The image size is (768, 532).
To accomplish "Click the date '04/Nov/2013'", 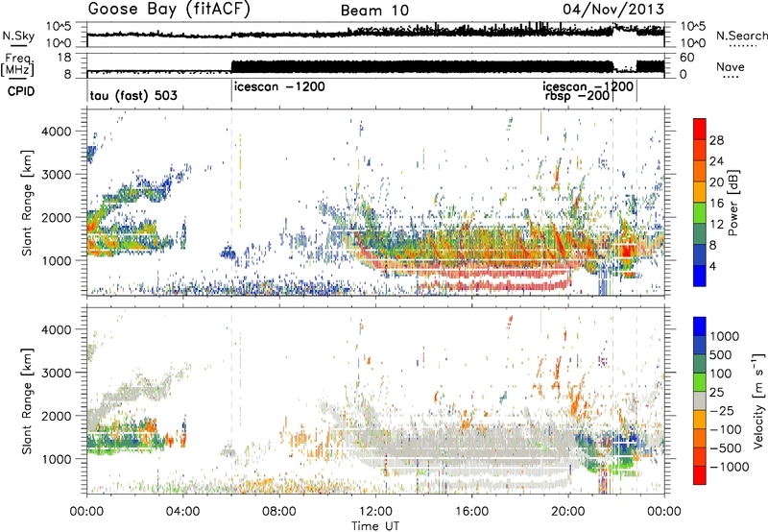I will (x=613, y=9).
